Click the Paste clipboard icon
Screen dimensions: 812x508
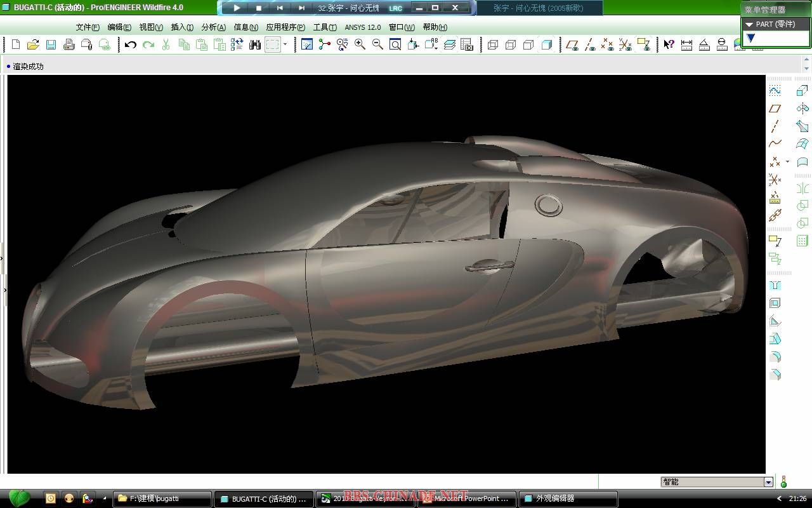[202, 44]
